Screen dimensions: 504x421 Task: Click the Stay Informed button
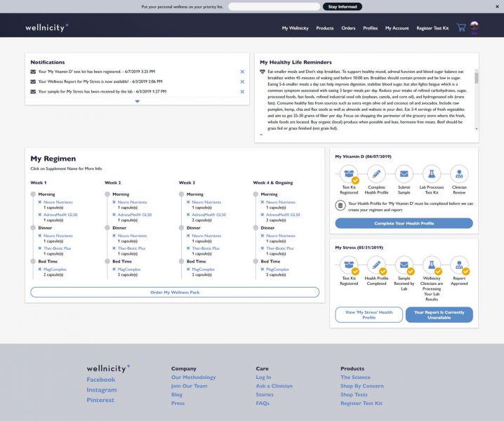(x=343, y=6)
